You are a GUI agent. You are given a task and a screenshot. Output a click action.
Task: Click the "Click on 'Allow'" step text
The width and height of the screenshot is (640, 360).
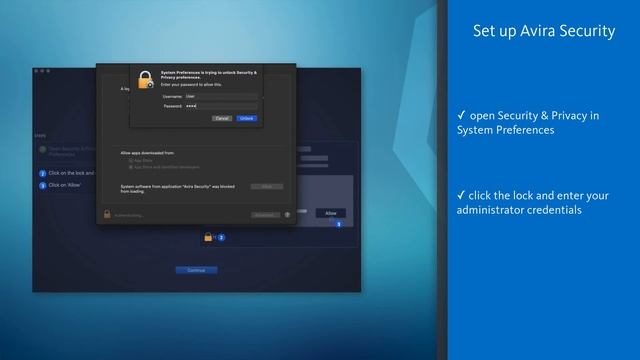[65, 185]
